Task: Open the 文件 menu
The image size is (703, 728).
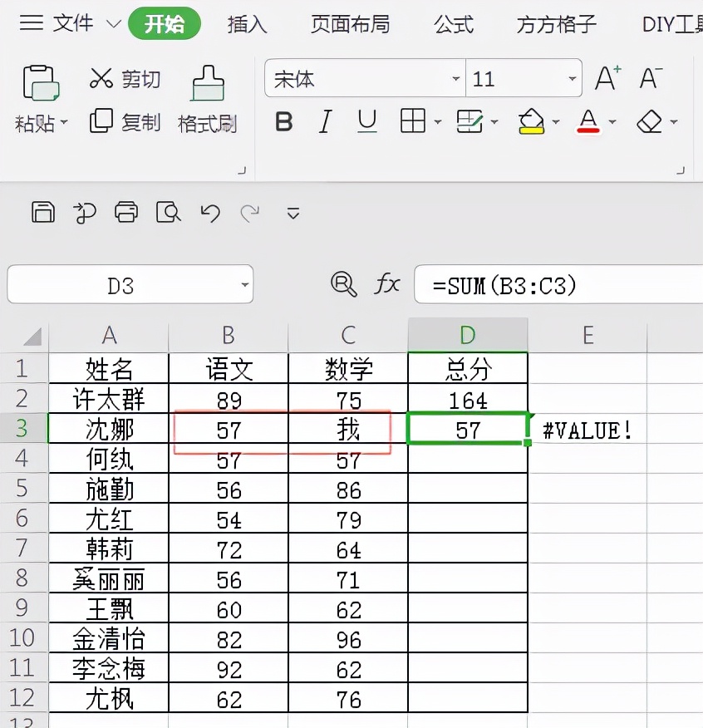Action: (x=73, y=23)
